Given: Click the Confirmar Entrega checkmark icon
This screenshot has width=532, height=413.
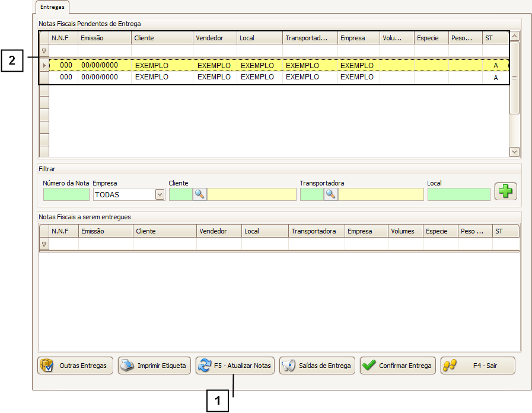Looking at the screenshot, I should 369,366.
